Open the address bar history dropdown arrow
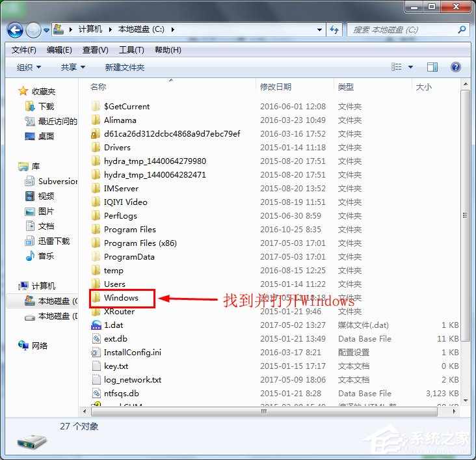The height and width of the screenshot is (460, 476). (x=319, y=29)
